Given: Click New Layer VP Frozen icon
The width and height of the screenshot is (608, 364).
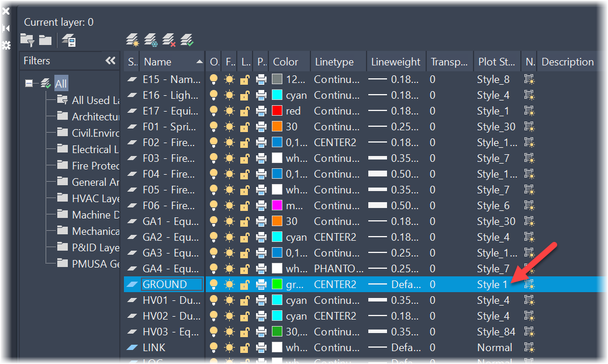Looking at the screenshot, I should coord(151,40).
